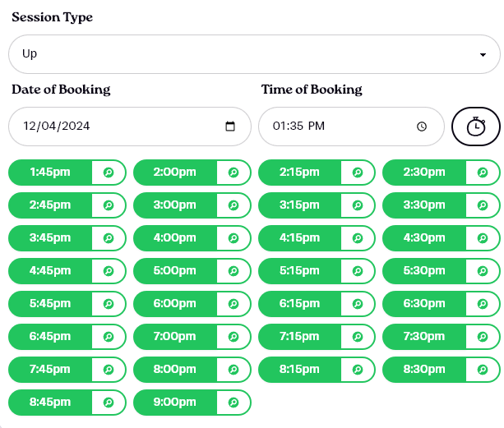This screenshot has width=504, height=428.
Task: Choose the 4:30pm time slot
Action: click(x=424, y=238)
